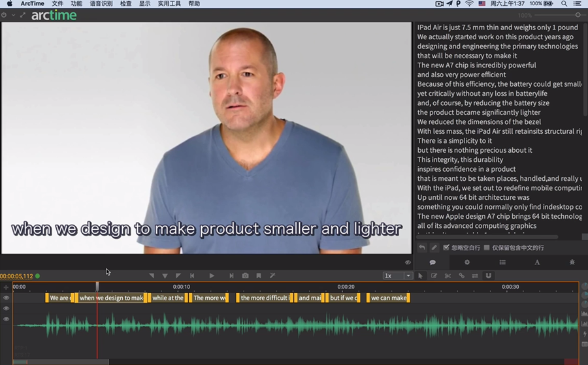The height and width of the screenshot is (365, 588).
Task: Toggle the subtitle track eye icon
Action: pyautogui.click(x=6, y=298)
